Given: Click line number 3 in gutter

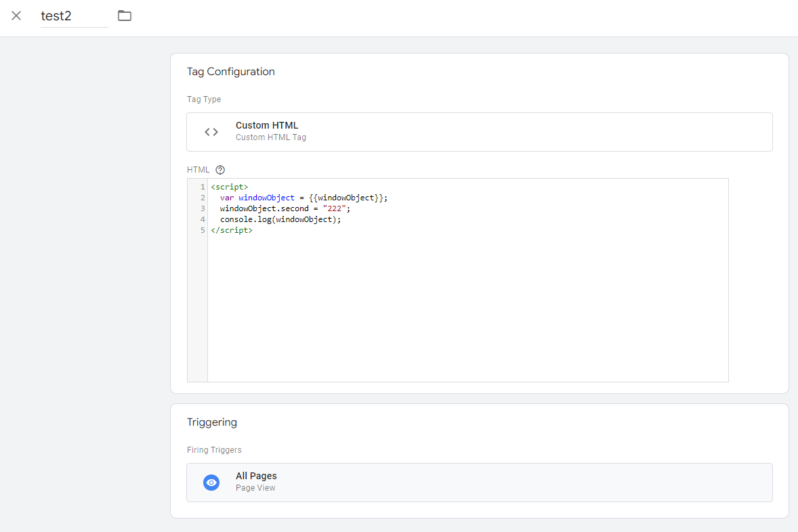Looking at the screenshot, I should click(203, 208).
